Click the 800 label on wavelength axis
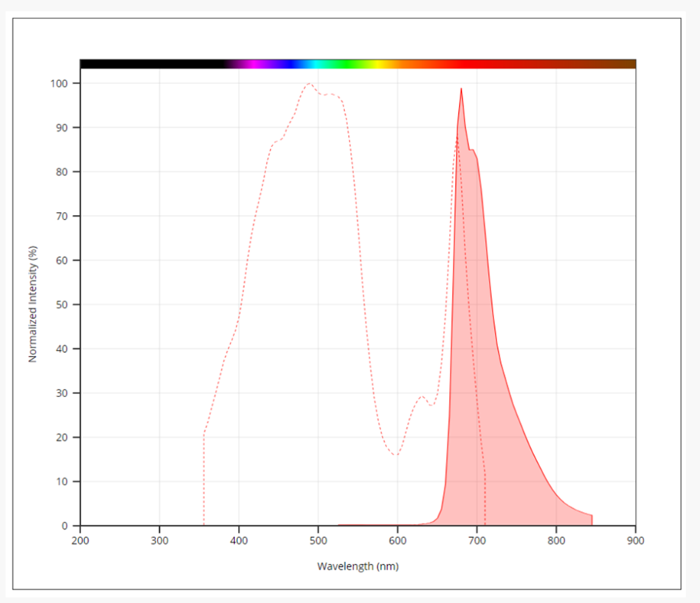Image resolution: width=700 pixels, height=603 pixels. point(556,541)
